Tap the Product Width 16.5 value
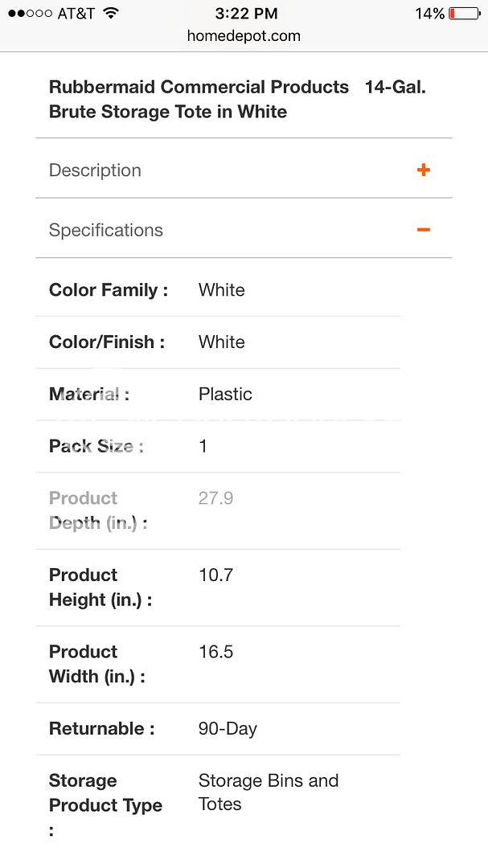Image resolution: width=488 pixels, height=868 pixels. tap(215, 652)
